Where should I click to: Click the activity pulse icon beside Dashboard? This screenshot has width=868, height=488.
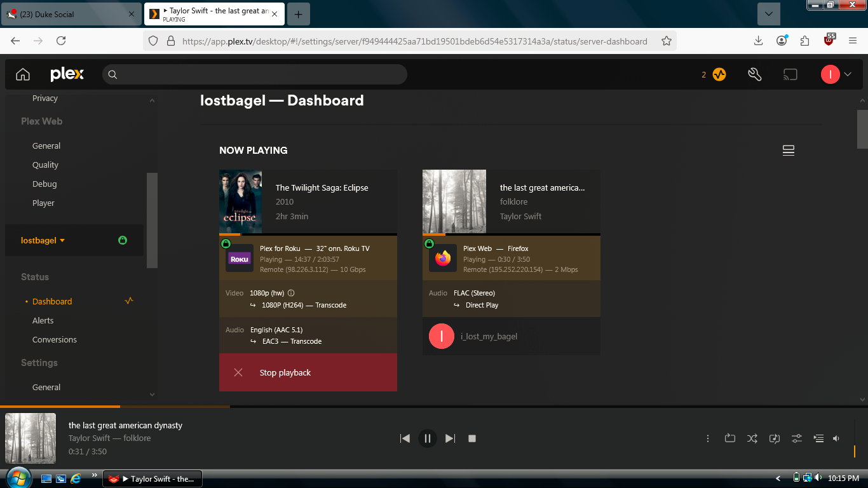[x=129, y=301]
